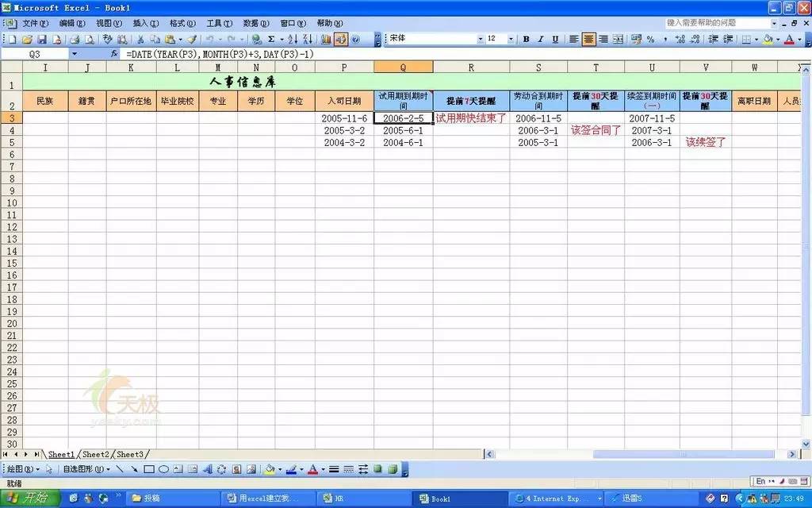Toggle Bold formatting

click(526, 39)
